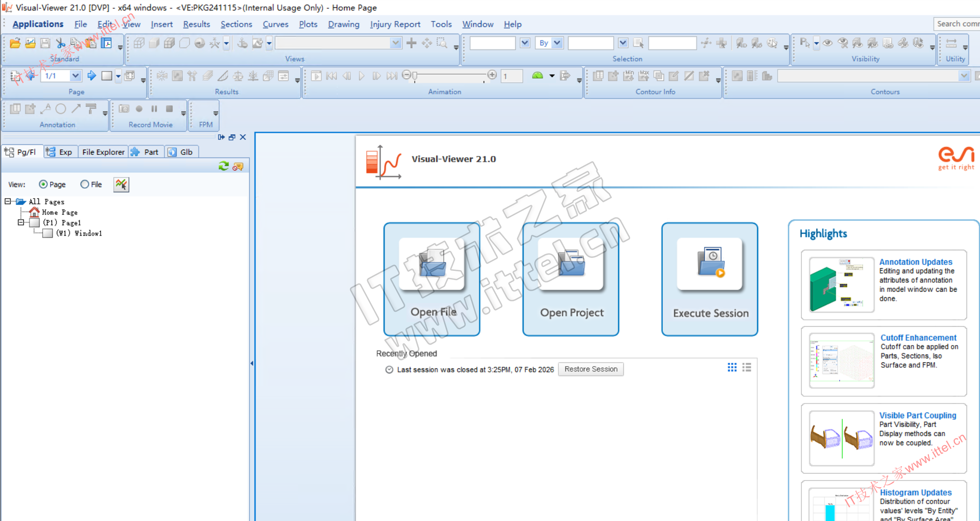Click the Open Project tile
This screenshot has height=521, width=980.
click(571, 279)
